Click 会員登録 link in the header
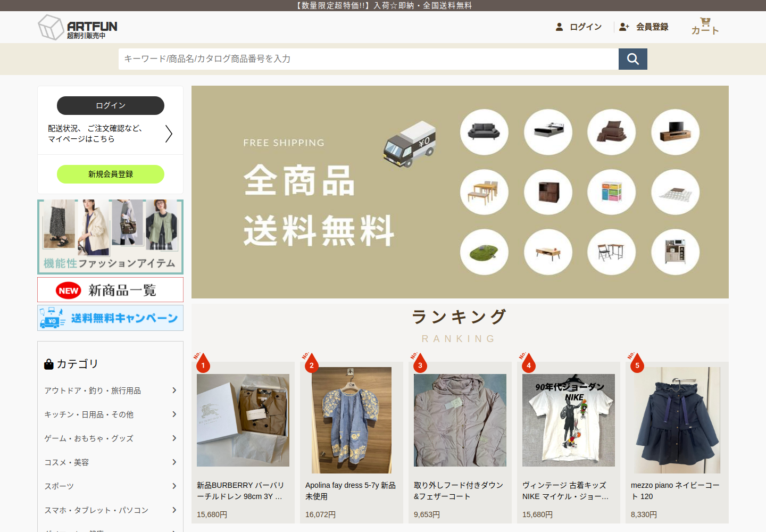The width and height of the screenshot is (766, 532). [x=652, y=27]
